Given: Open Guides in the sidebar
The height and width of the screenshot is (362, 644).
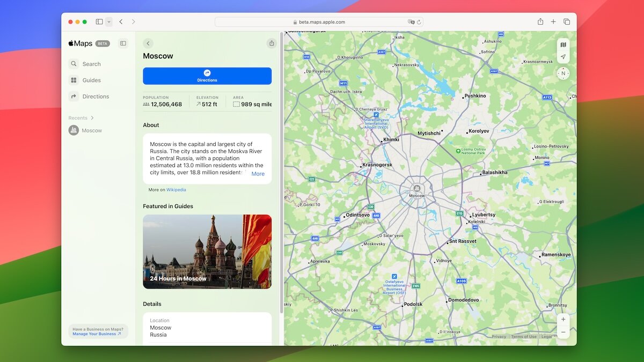Looking at the screenshot, I should tap(85, 80).
